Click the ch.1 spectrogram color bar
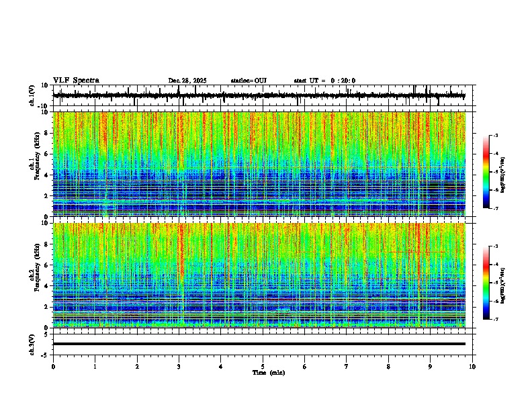 pyautogui.click(x=486, y=172)
